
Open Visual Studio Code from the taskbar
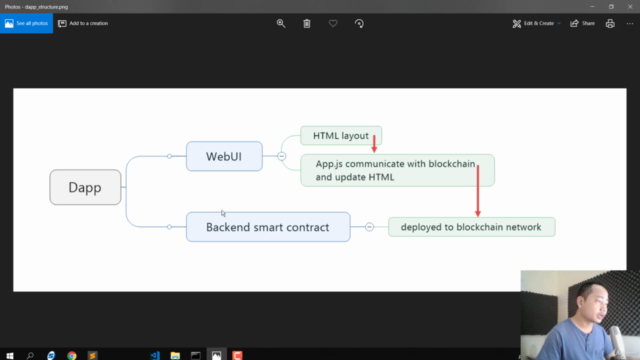click(x=155, y=356)
